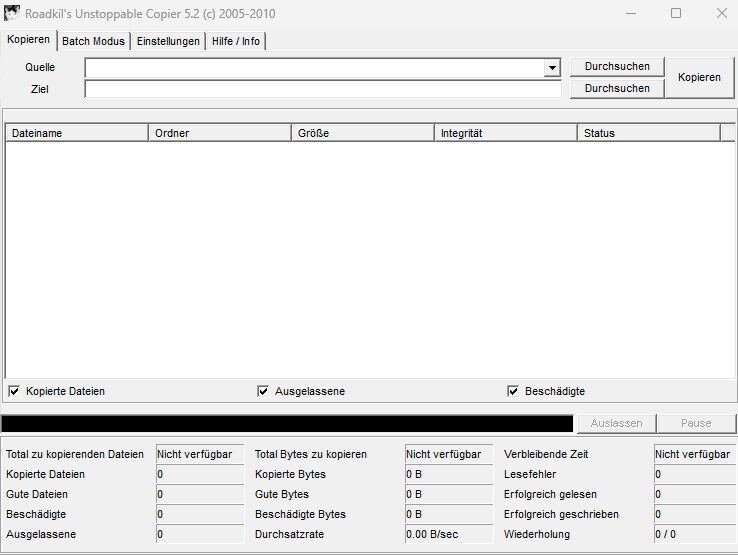Sort list by Integrität column header
This screenshot has height=555, width=738.
(506, 133)
